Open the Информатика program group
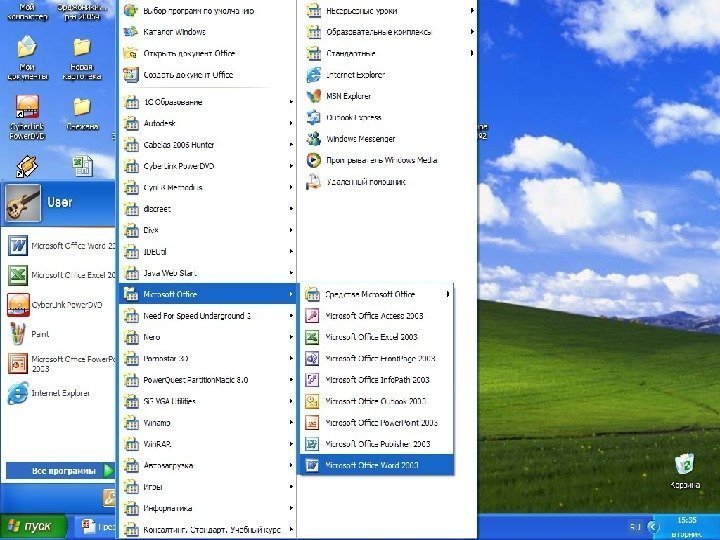The image size is (720, 540). coord(208,508)
